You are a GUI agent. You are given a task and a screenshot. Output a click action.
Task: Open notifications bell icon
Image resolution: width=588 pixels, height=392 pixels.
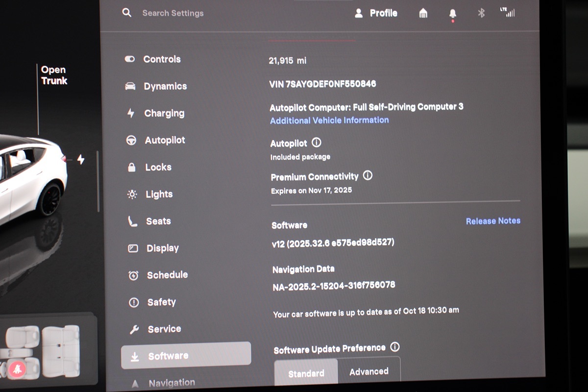click(452, 14)
